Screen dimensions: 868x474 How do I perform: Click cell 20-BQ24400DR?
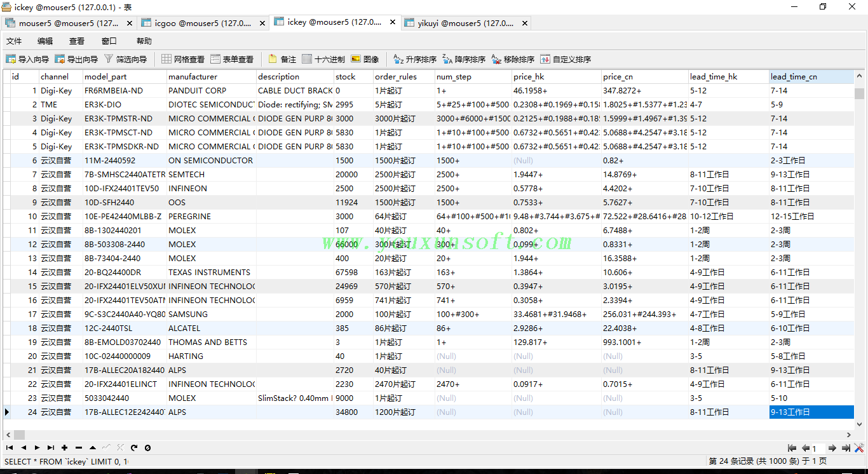coord(124,273)
